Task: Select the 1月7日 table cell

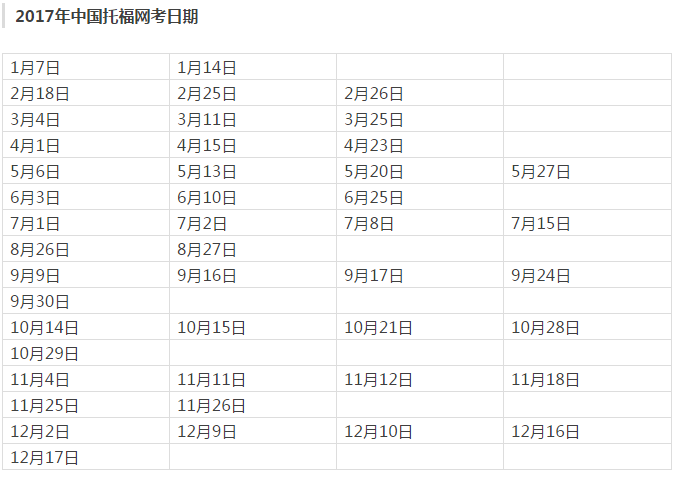Action: tap(86, 67)
